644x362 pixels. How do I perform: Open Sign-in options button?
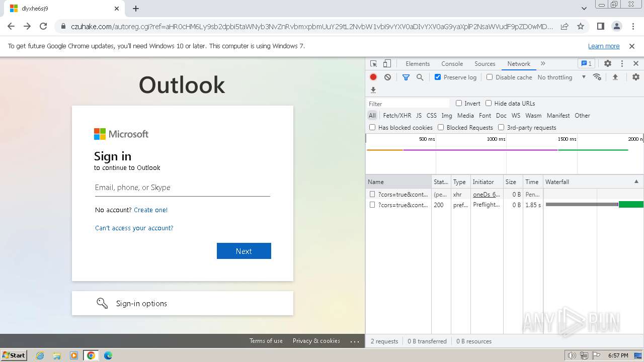[182, 303]
